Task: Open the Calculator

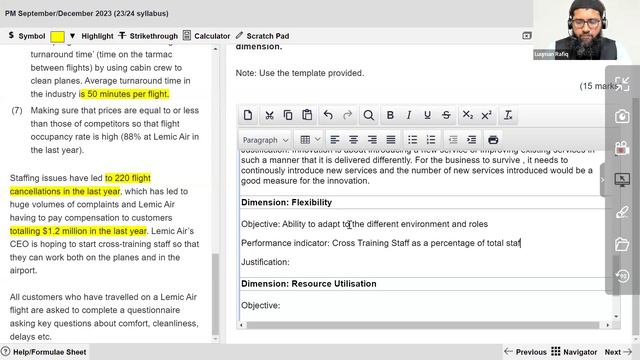Action: [207, 36]
